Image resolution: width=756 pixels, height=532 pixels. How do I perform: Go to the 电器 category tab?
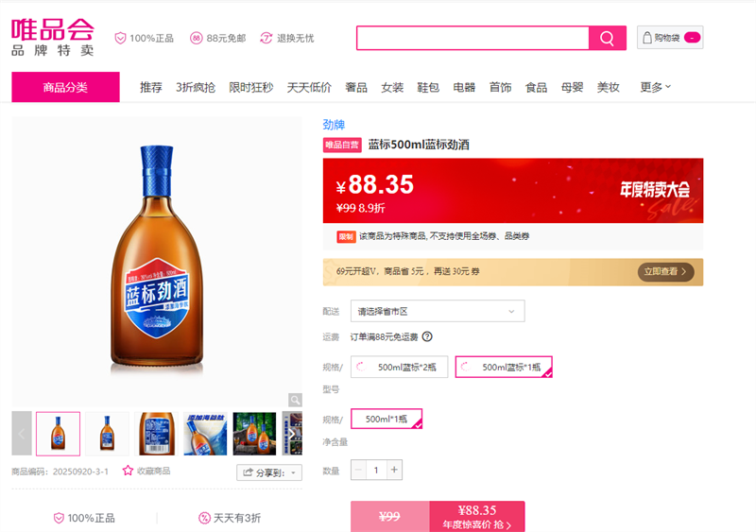[x=464, y=87]
